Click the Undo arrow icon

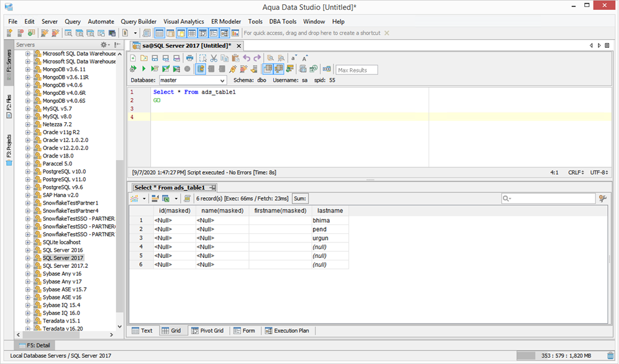[246, 58]
